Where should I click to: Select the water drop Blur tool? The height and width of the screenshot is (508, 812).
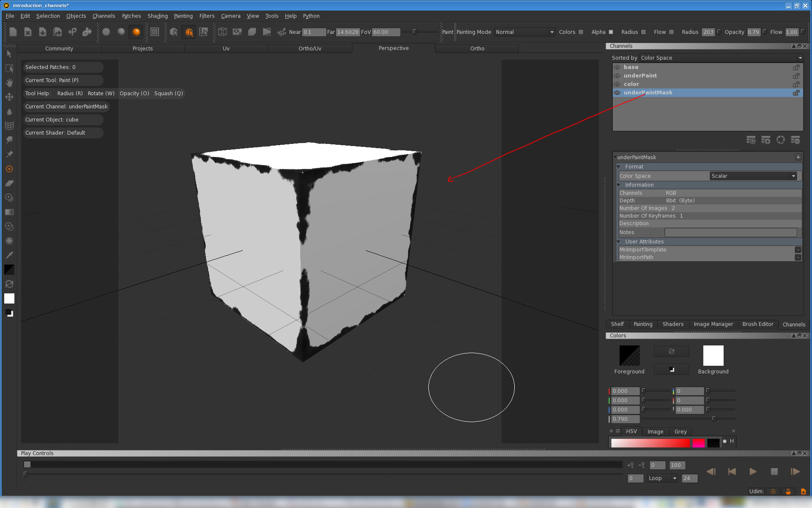tap(9, 111)
